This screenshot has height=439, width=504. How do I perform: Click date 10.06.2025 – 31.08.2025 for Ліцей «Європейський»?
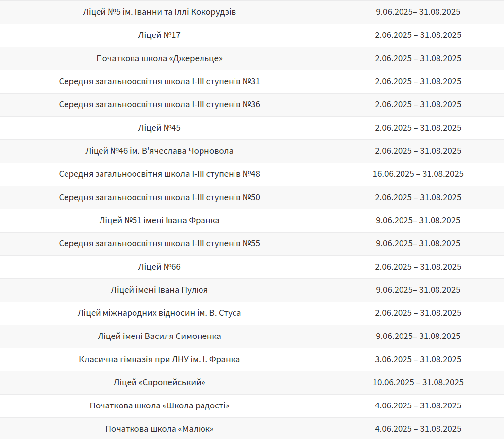(x=418, y=382)
